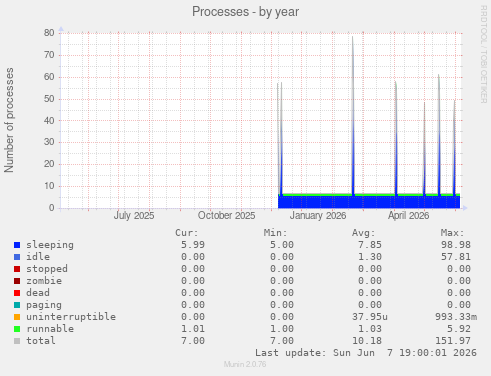Click sleeping average value 7.85
This screenshot has width=491, height=376.
tap(370, 245)
